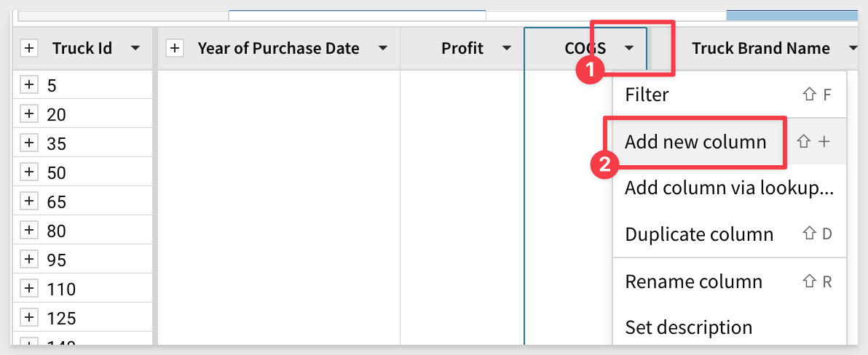Click plus icon beside Truck Id 65
This screenshot has width=868, height=355.
[x=29, y=202]
